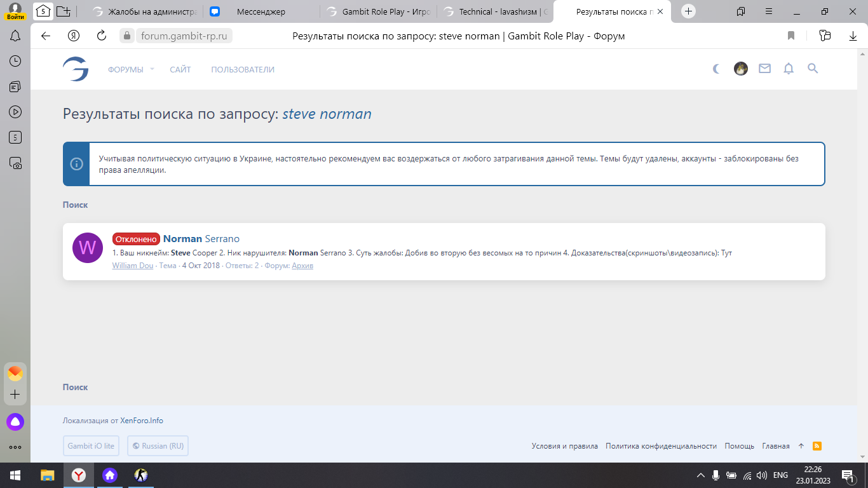Viewport: 868px width, 488px height.
Task: Toggle dark mode moon icon
Action: pyautogui.click(x=717, y=69)
